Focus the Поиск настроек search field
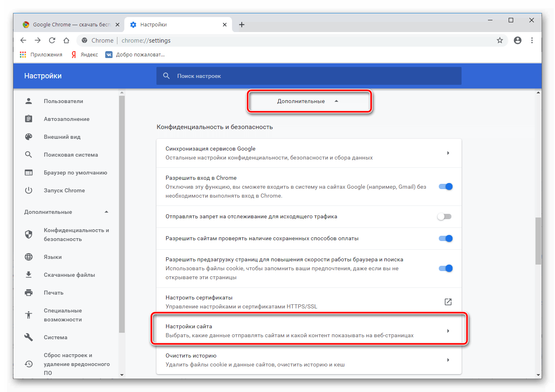 (x=309, y=76)
